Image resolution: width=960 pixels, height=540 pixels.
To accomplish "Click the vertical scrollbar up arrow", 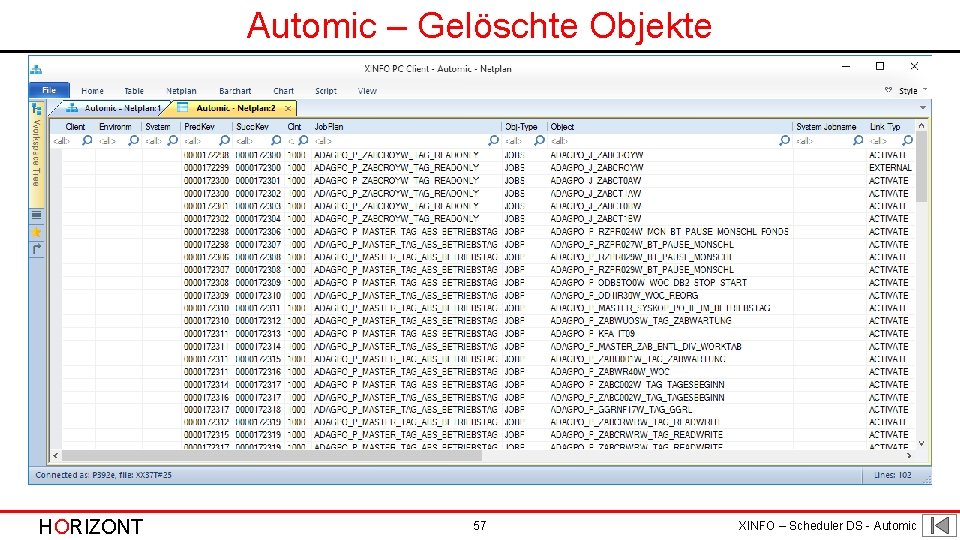I will [921, 126].
